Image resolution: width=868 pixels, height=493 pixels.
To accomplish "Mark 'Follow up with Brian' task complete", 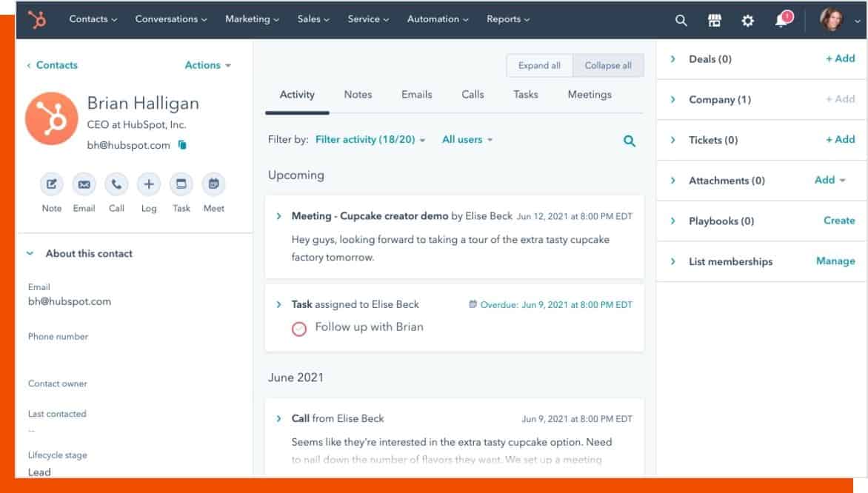I will [299, 329].
